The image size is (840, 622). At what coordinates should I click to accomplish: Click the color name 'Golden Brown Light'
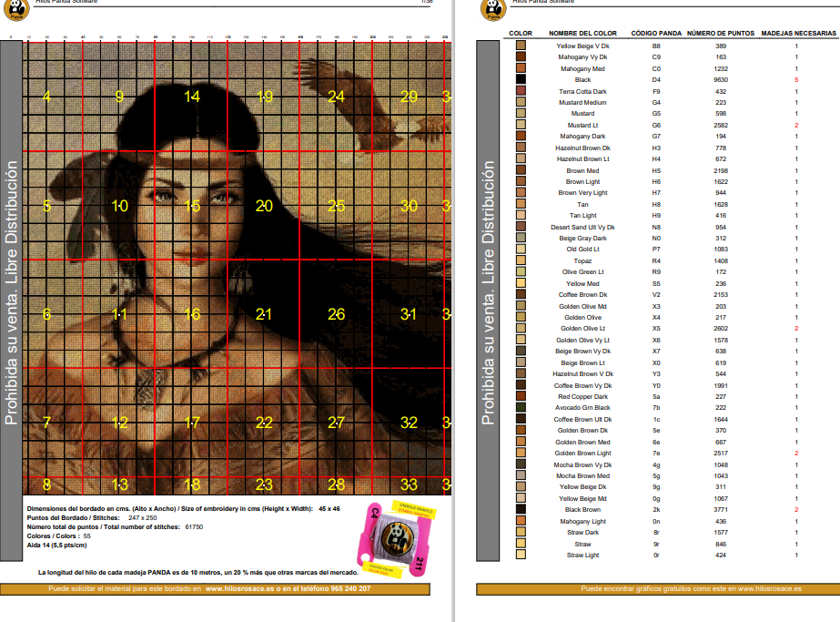582,454
